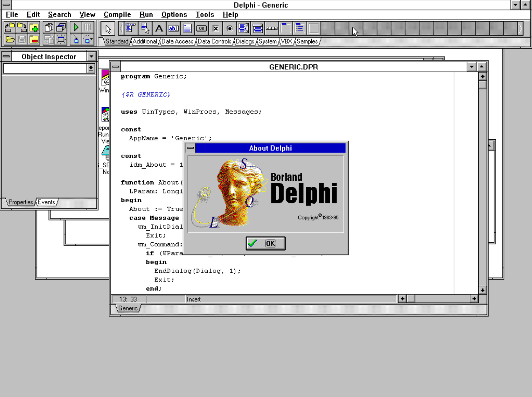Pick the MainMenu component icon
532x397 pixels.
131,28
